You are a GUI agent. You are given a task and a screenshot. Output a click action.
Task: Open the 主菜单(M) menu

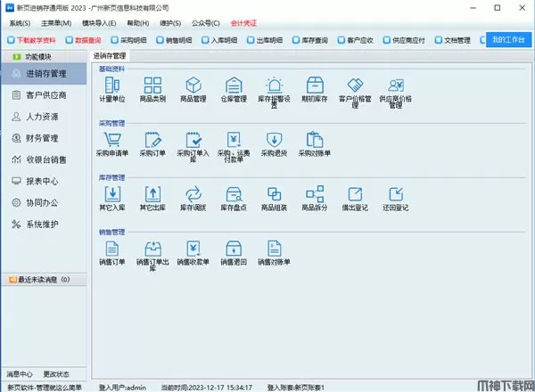pyautogui.click(x=56, y=23)
